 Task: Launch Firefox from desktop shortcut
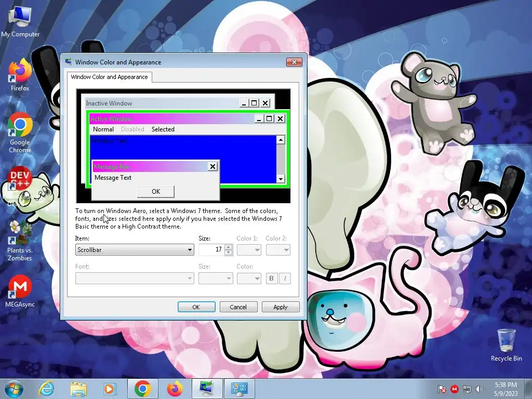(20, 75)
